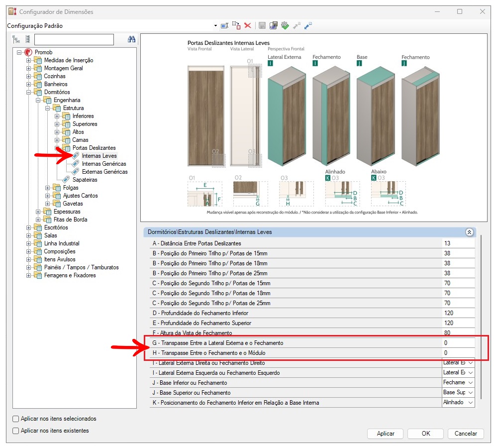Click the red X delete configuration icon
495x448 pixels.
click(x=247, y=25)
